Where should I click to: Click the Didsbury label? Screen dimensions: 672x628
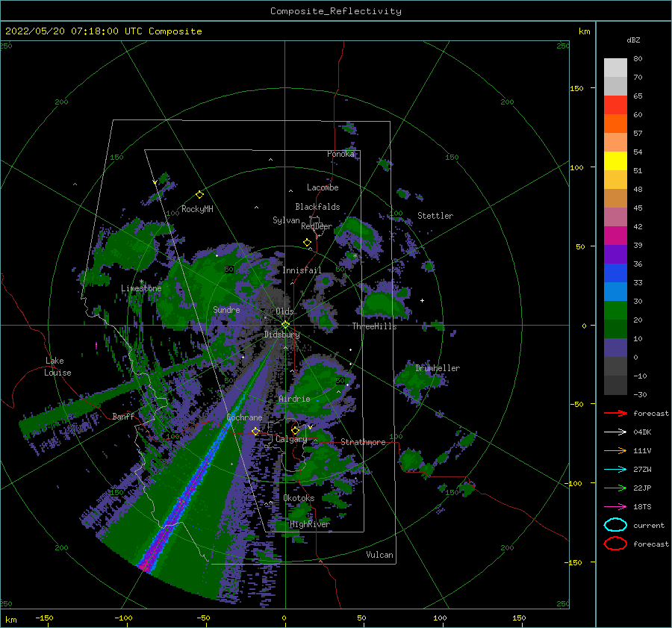coord(282,335)
